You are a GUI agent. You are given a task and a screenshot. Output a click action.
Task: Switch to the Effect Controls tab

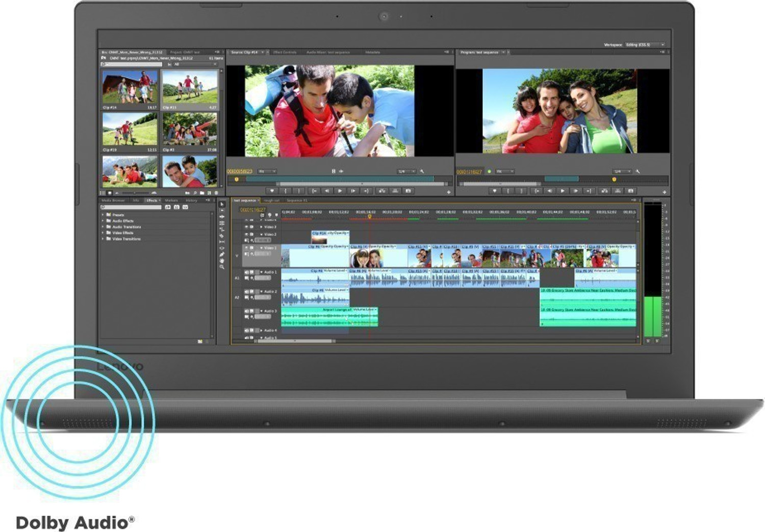click(x=284, y=52)
